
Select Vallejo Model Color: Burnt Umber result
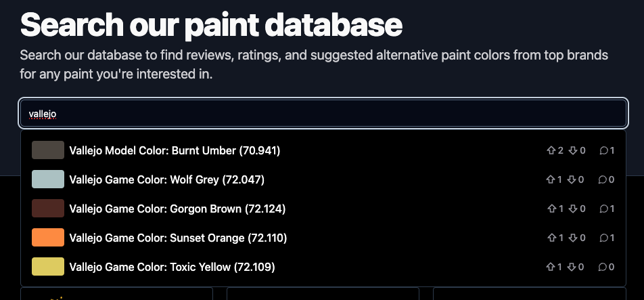pyautogui.click(x=175, y=150)
